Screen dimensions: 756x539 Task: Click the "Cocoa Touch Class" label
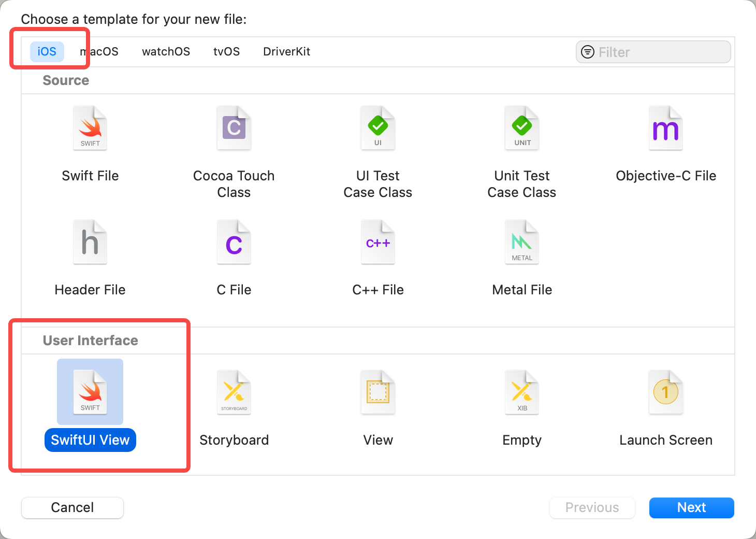pos(234,184)
